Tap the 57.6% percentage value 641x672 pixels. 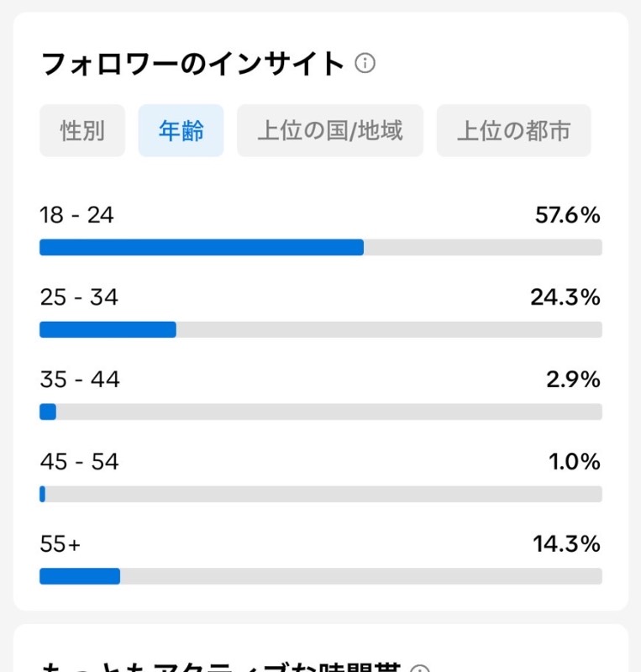(568, 215)
